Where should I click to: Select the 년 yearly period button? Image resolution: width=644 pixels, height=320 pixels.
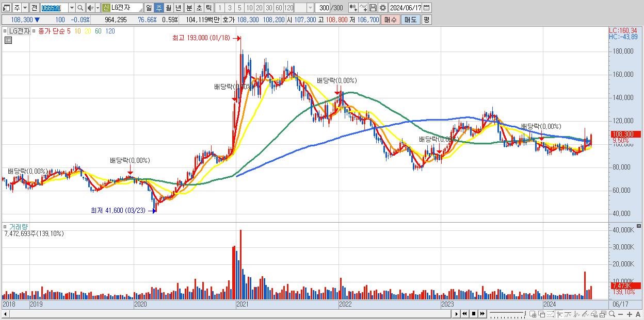pyautogui.click(x=178, y=8)
